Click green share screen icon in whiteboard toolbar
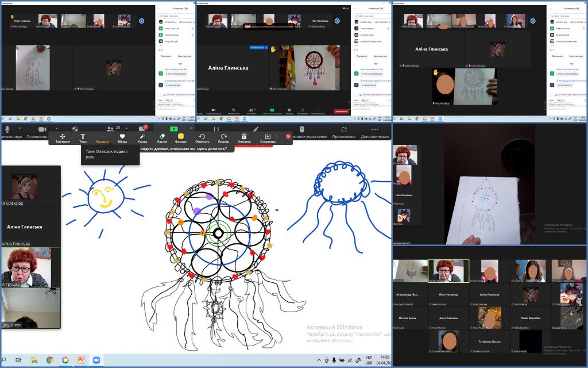The image size is (588, 368). (x=173, y=129)
